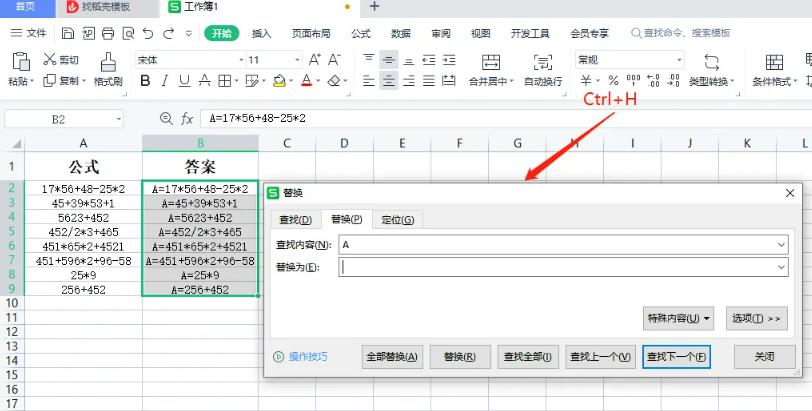Undo the last action
The image size is (812, 411).
coord(148,34)
